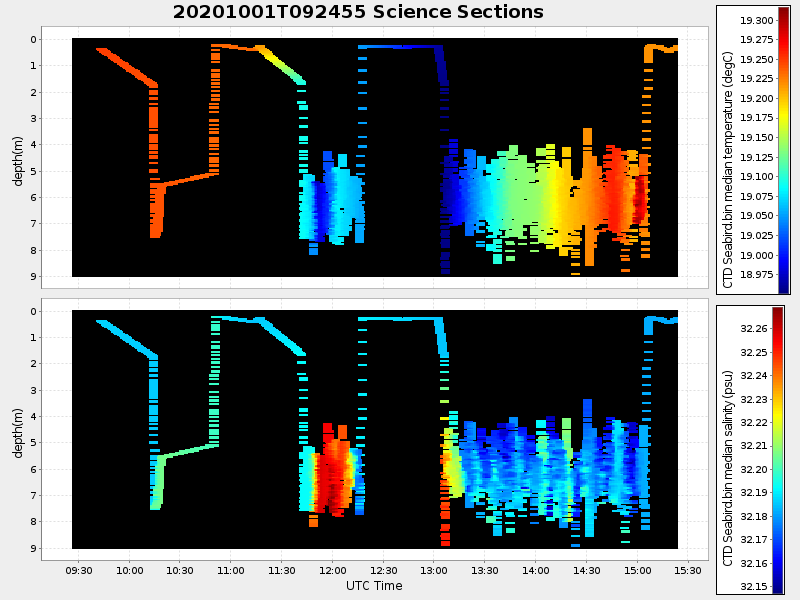Click the top plot 'depth(m)' axis label

coord(18,161)
